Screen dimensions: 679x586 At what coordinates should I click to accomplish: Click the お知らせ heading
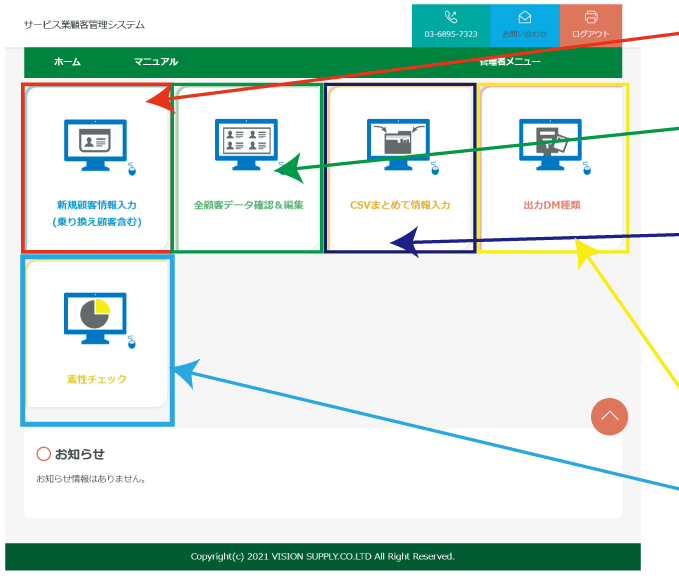pos(80,454)
